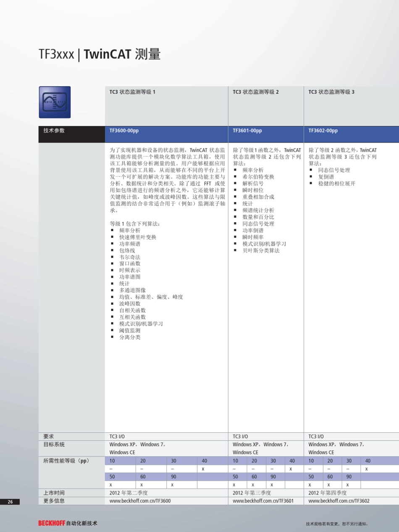Screen dimensions: 399x532
Task: Click the line '等级 1 包含下列算法：'
Action: (x=135, y=224)
